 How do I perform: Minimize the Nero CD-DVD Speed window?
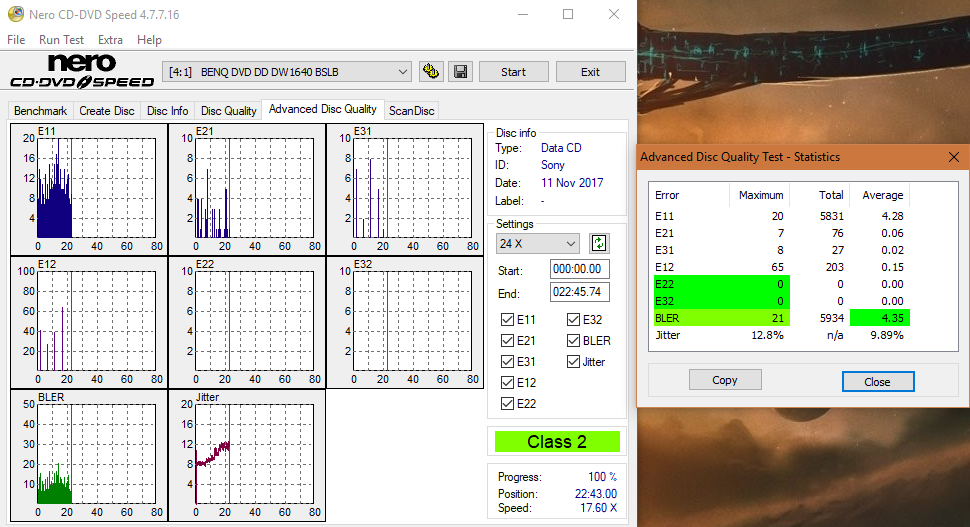pyautogui.click(x=523, y=14)
